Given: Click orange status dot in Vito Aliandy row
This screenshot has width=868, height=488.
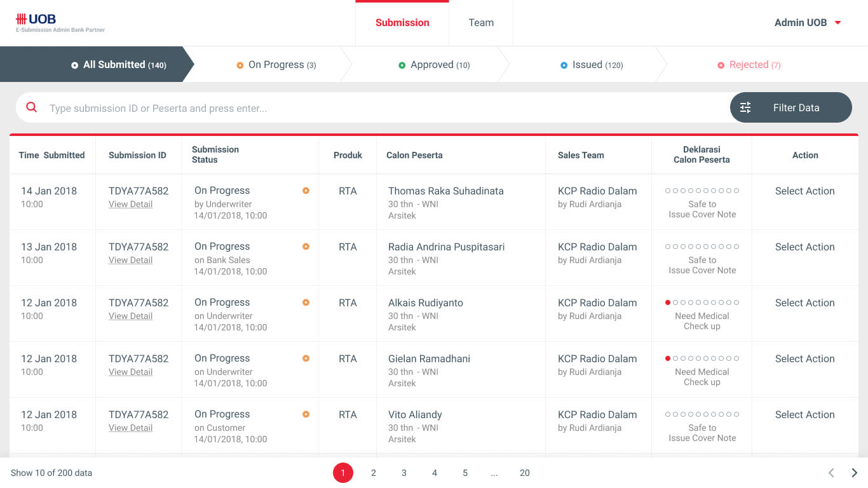Looking at the screenshot, I should click(306, 414).
